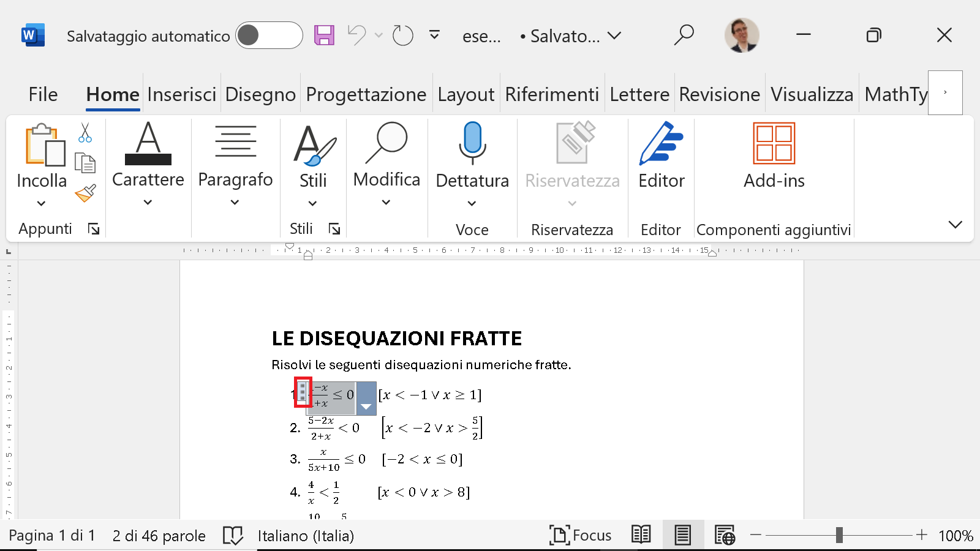Open Appunti clipboard pane launcher

click(x=94, y=229)
